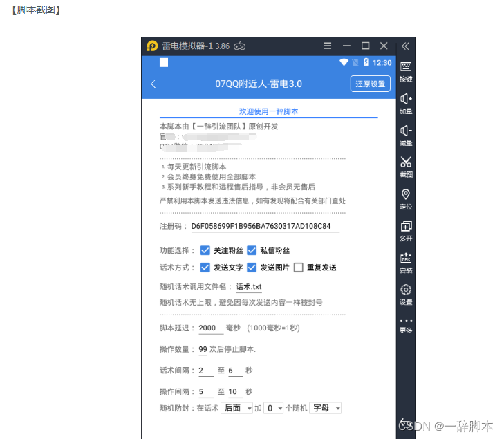Click 话术间隔 maximum value 6

click(236, 371)
